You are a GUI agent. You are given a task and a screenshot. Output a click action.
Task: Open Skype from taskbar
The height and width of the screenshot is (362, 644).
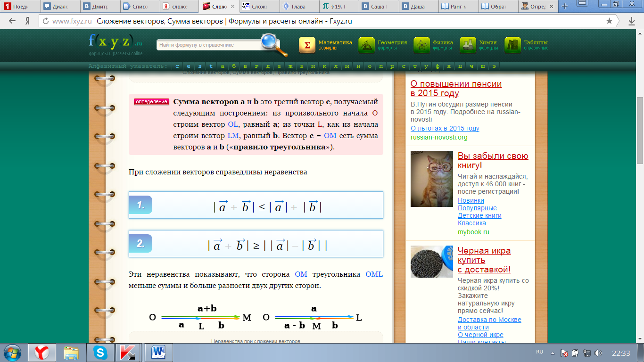(100, 353)
